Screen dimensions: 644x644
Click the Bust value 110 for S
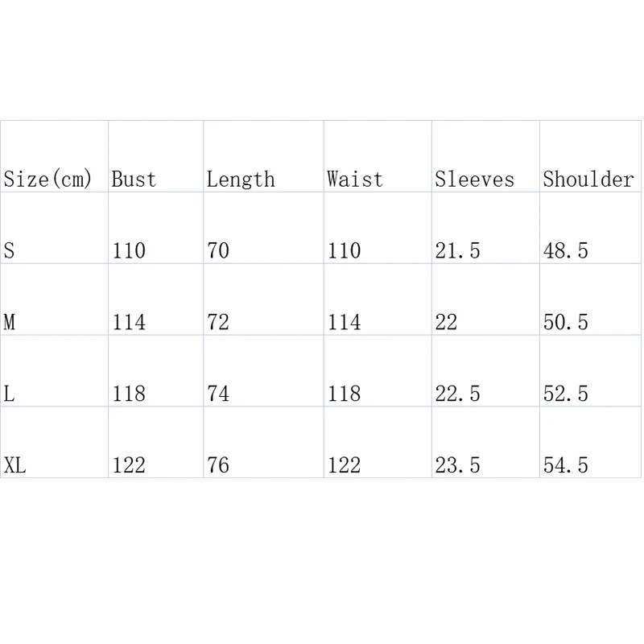pos(129,250)
